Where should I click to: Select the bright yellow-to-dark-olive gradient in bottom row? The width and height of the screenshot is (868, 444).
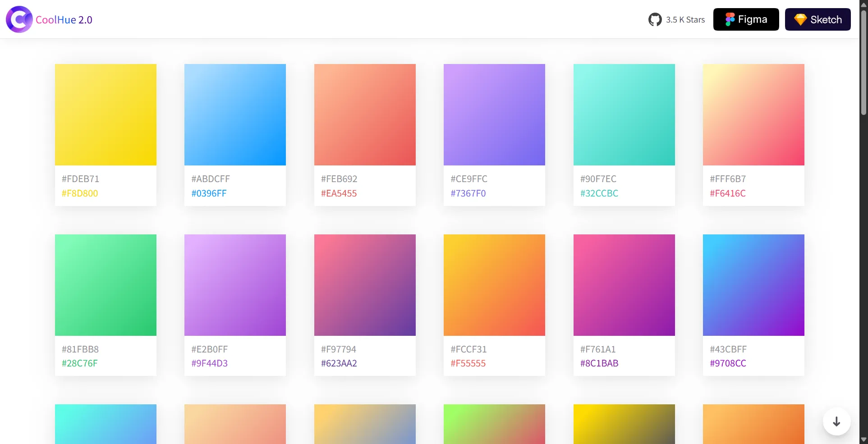(624, 424)
